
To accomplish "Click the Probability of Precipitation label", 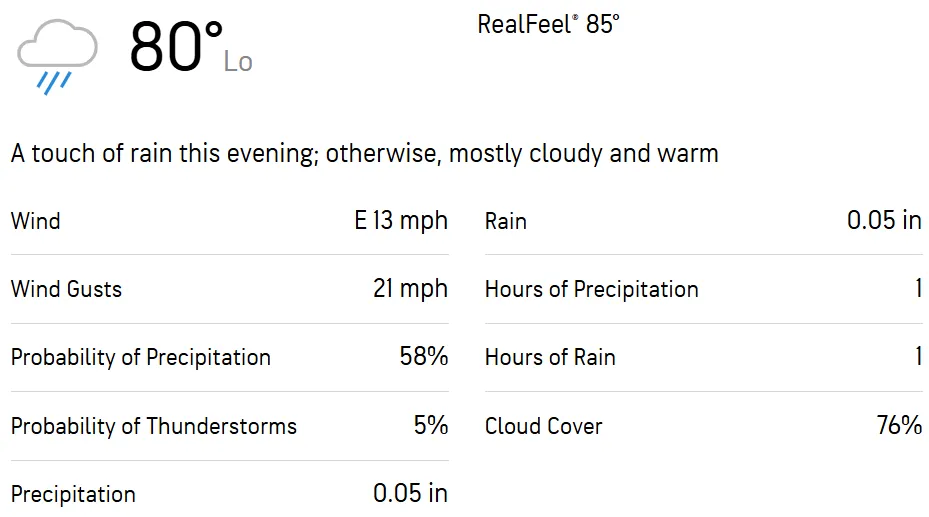I will [141, 358].
